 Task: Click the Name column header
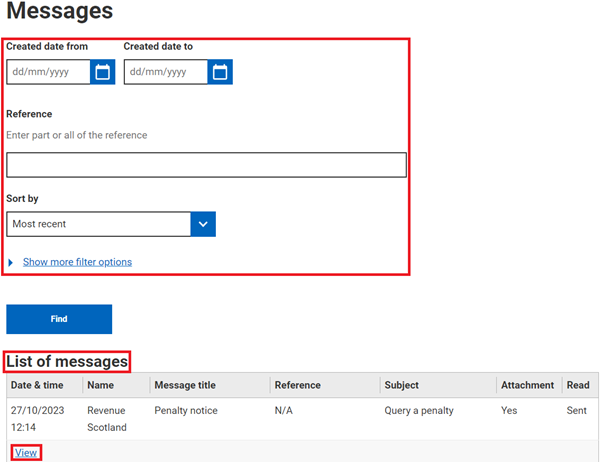100,385
